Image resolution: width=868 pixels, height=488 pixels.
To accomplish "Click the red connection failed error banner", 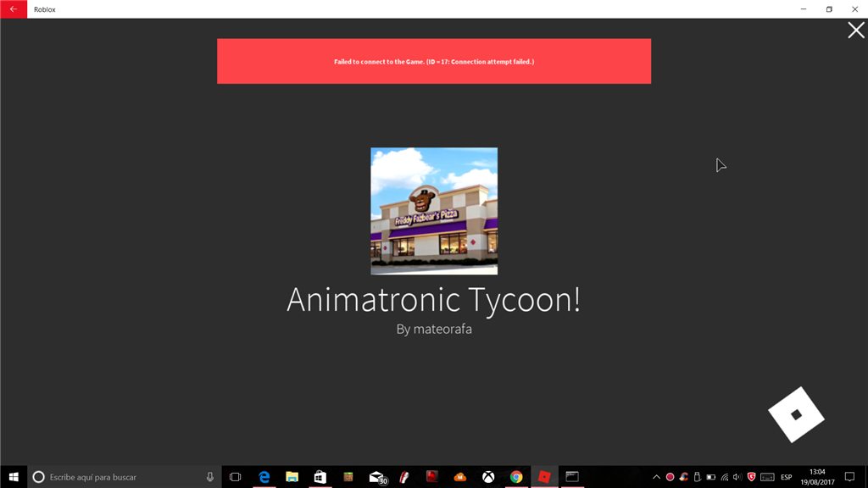I will (x=434, y=61).
